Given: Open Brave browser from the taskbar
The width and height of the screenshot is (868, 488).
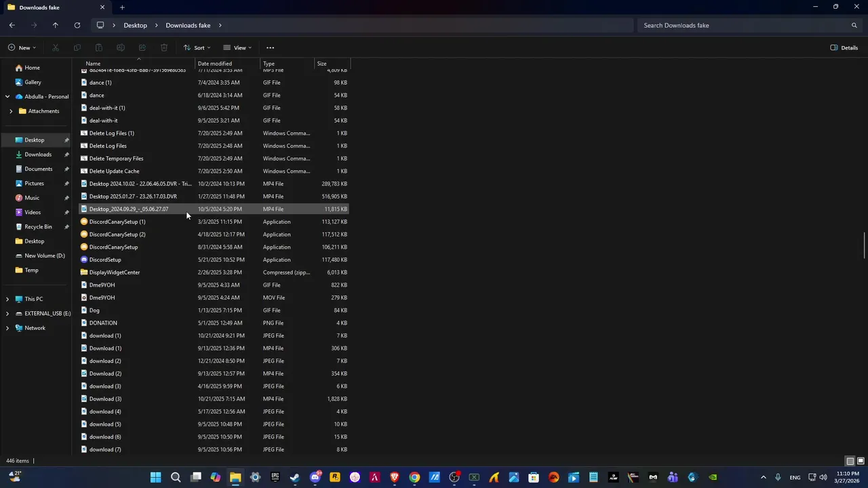Looking at the screenshot, I should point(395,477).
